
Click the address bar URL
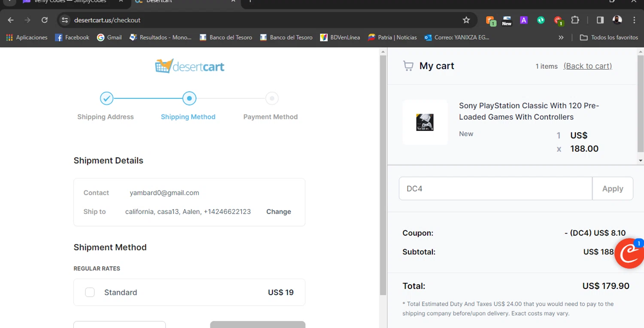107,20
